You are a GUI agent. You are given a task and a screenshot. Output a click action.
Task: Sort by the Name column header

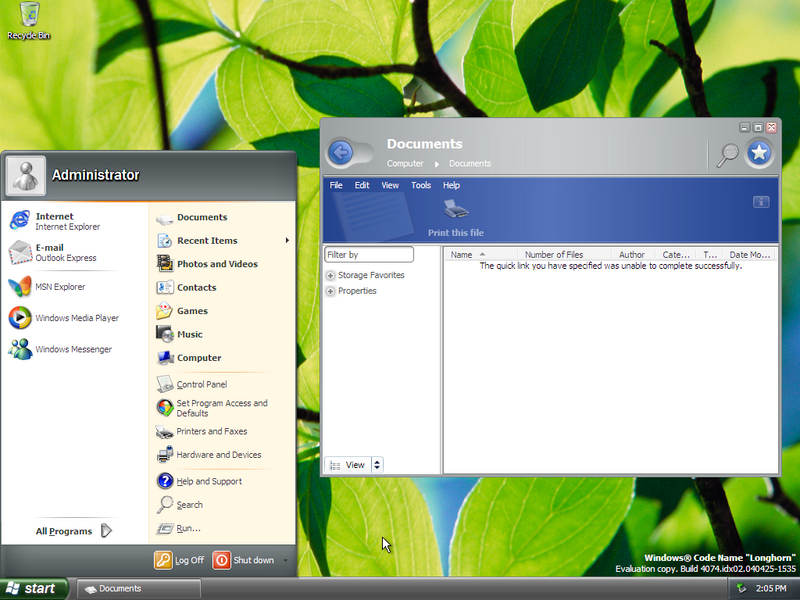tap(480, 255)
